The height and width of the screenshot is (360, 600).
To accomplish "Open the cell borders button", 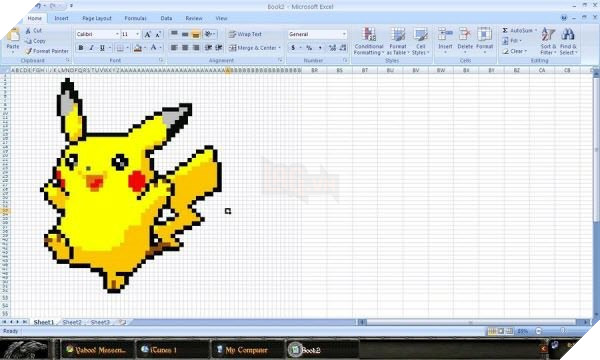I will 120,48.
